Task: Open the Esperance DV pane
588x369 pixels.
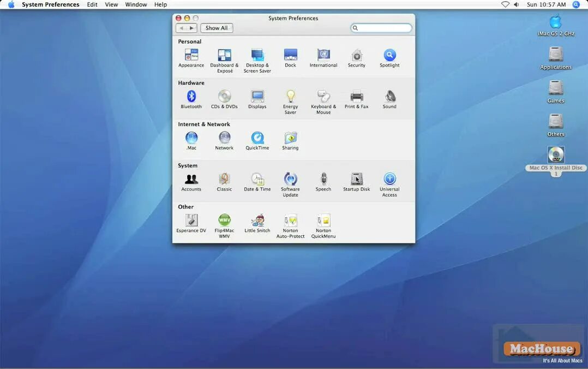Action: point(191,223)
